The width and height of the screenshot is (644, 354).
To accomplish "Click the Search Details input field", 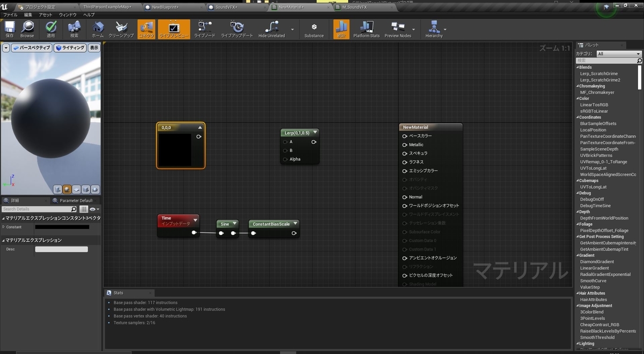I will click(x=36, y=209).
